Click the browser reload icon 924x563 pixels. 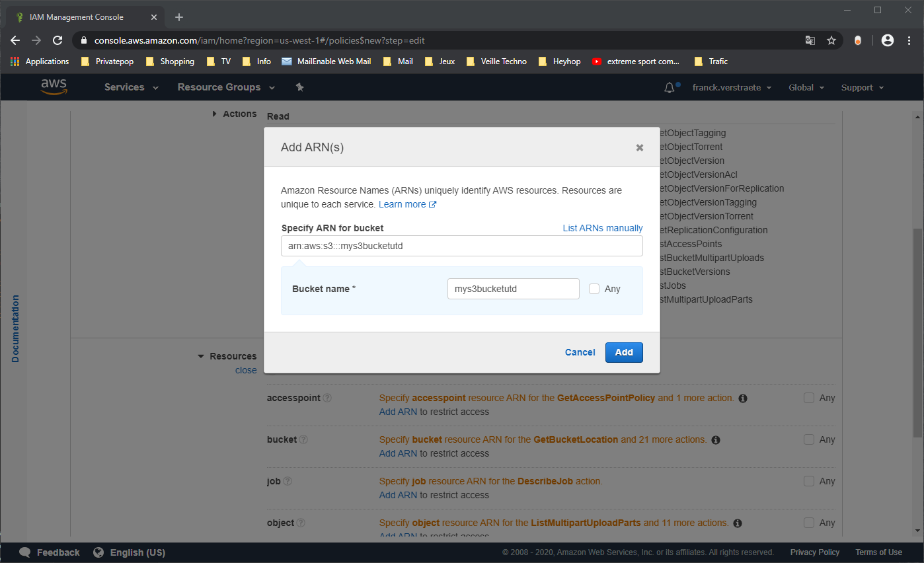[x=58, y=40]
